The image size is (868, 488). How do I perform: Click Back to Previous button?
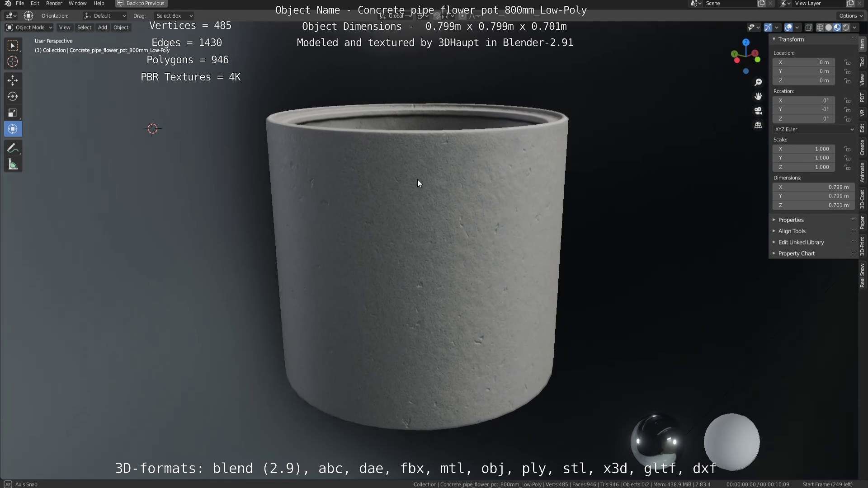coord(141,4)
